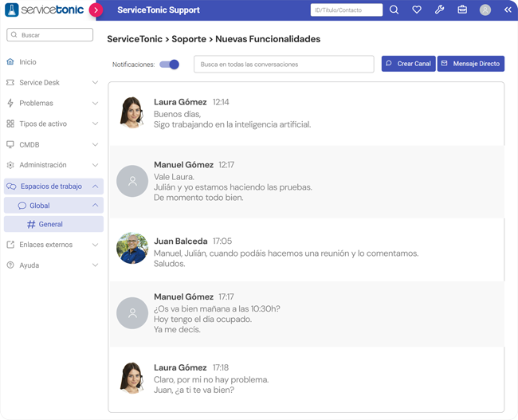Open Manuel Gómez avatar on 17:17 message
The image size is (518, 420).
click(x=132, y=313)
